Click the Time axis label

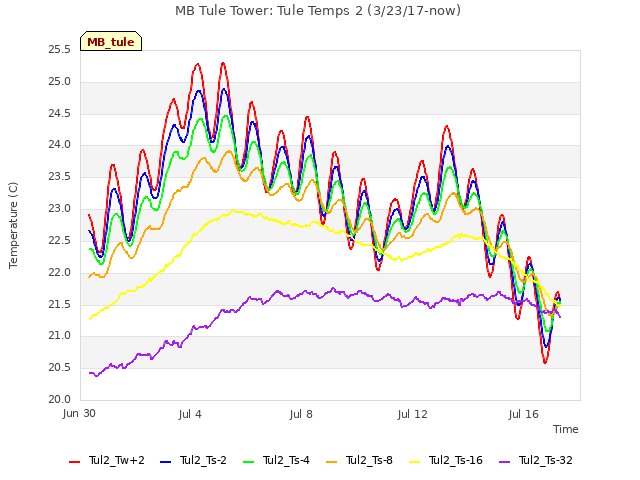(566, 429)
